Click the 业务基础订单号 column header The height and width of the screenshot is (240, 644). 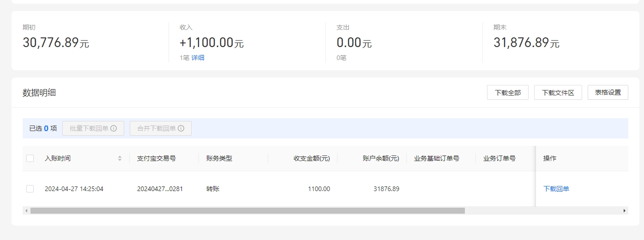coord(437,158)
